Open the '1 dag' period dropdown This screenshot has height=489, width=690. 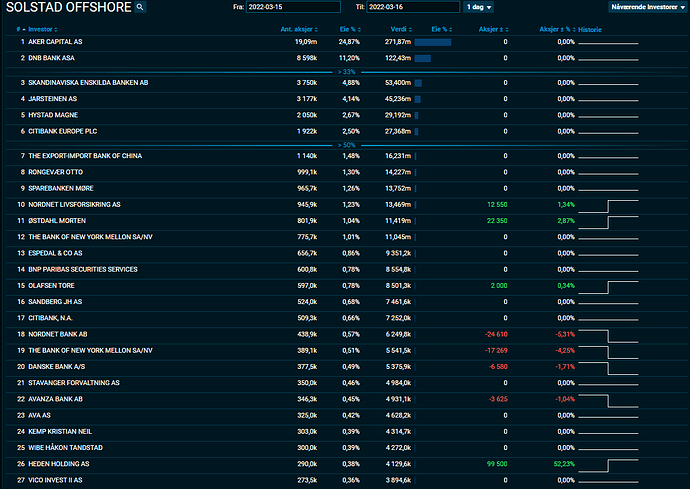(x=478, y=7)
